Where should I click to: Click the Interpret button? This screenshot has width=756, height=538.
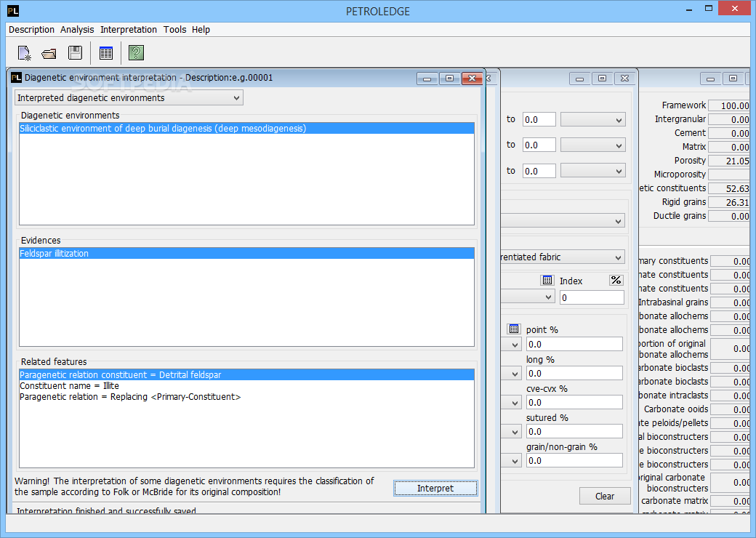pyautogui.click(x=435, y=488)
